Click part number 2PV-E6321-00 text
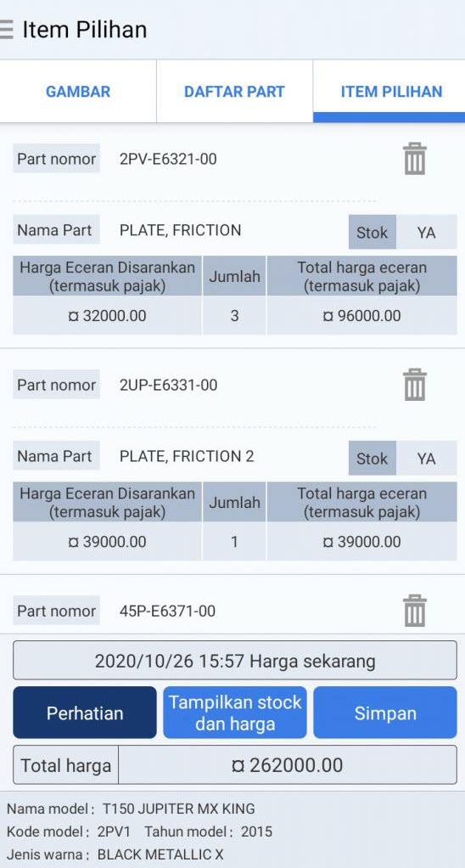The width and height of the screenshot is (465, 868). tap(168, 160)
